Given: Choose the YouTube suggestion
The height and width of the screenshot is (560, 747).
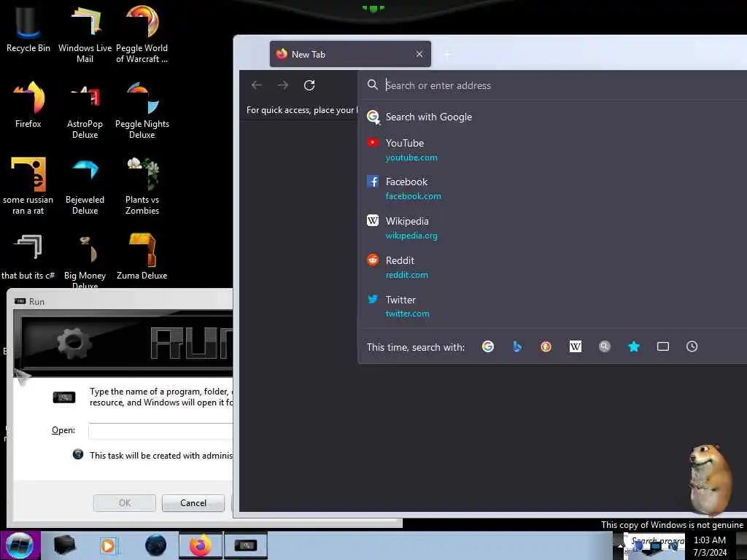Looking at the screenshot, I should point(553,149).
